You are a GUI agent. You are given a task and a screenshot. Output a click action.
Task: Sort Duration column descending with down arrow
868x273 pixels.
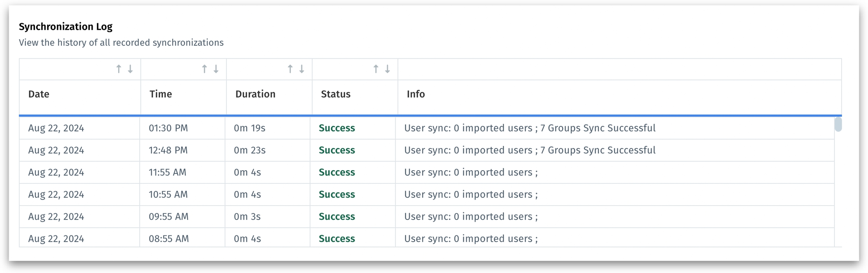pos(302,69)
